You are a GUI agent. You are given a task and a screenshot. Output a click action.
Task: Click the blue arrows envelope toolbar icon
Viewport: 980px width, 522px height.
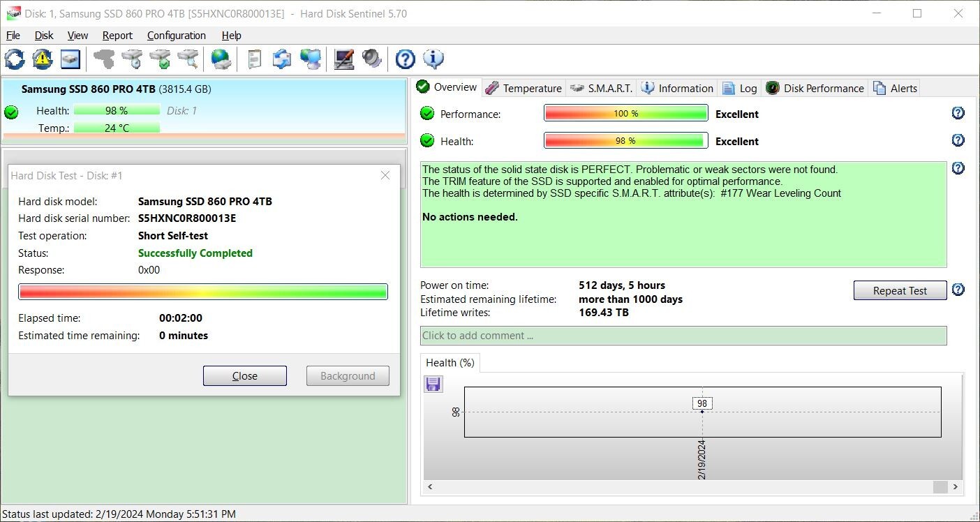coord(282,59)
